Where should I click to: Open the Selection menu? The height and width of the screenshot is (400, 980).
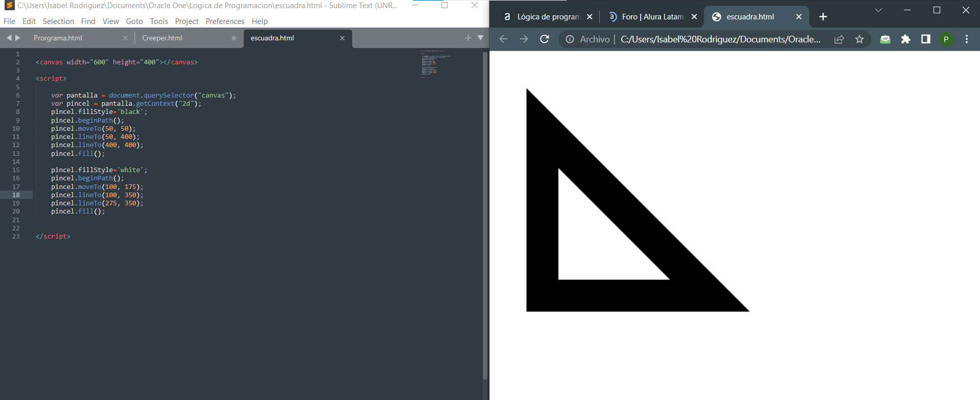pos(58,21)
